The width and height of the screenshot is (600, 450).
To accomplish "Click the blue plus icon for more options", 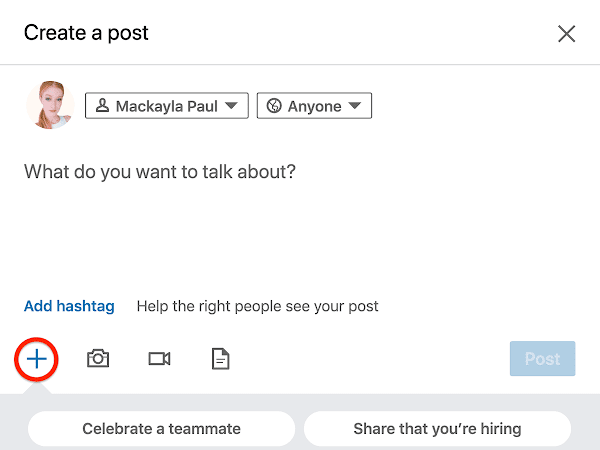I will click(x=37, y=358).
